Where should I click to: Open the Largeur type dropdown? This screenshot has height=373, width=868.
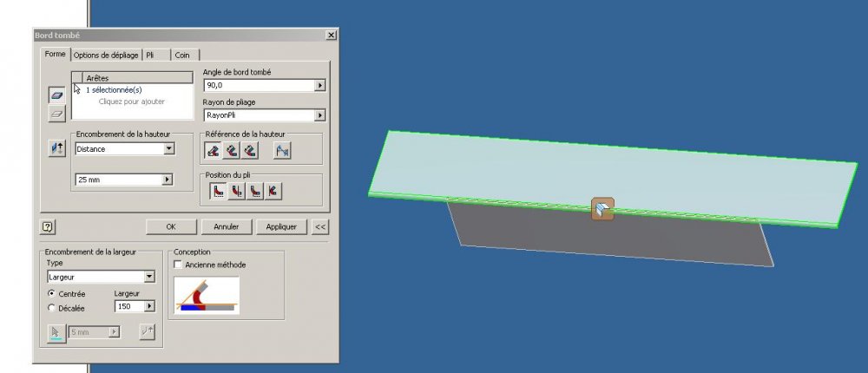(149, 277)
